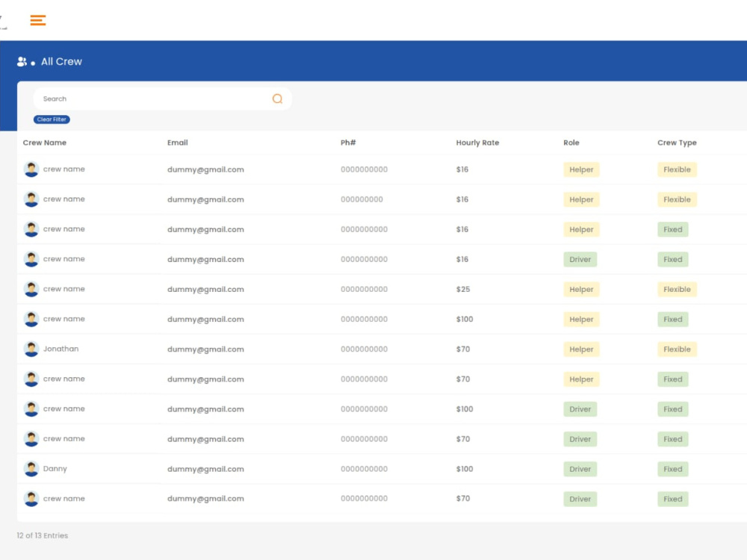Sort by Ph# column header

[348, 143]
